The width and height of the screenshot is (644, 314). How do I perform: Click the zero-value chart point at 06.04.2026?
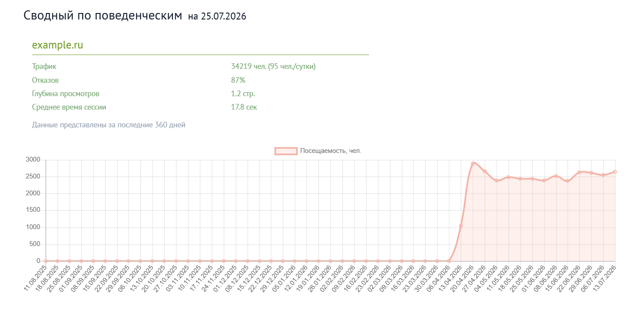tap(449, 261)
